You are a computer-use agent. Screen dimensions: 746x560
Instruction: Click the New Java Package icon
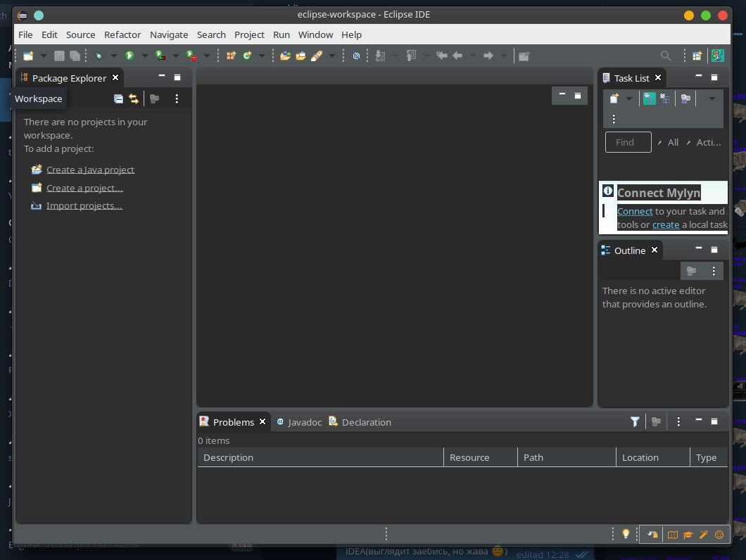coord(232,56)
